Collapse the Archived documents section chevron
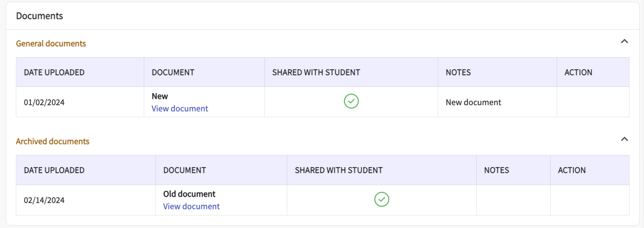644x228 pixels. tap(624, 139)
